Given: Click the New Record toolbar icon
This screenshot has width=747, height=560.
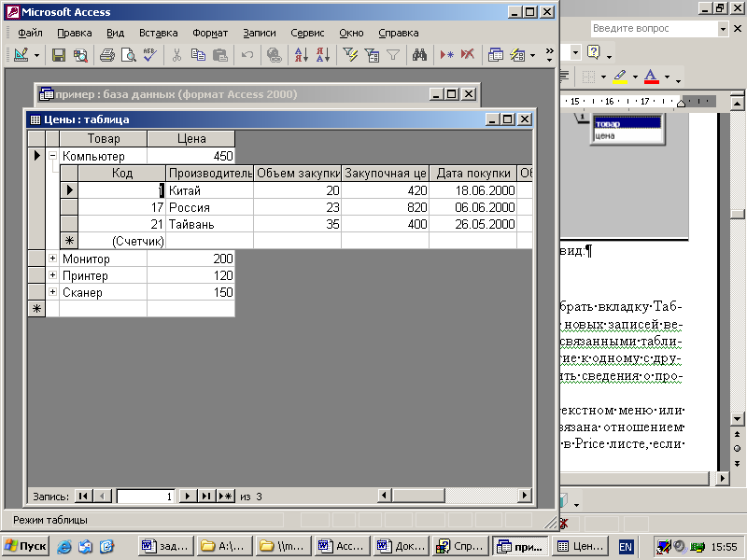Looking at the screenshot, I should [446, 55].
